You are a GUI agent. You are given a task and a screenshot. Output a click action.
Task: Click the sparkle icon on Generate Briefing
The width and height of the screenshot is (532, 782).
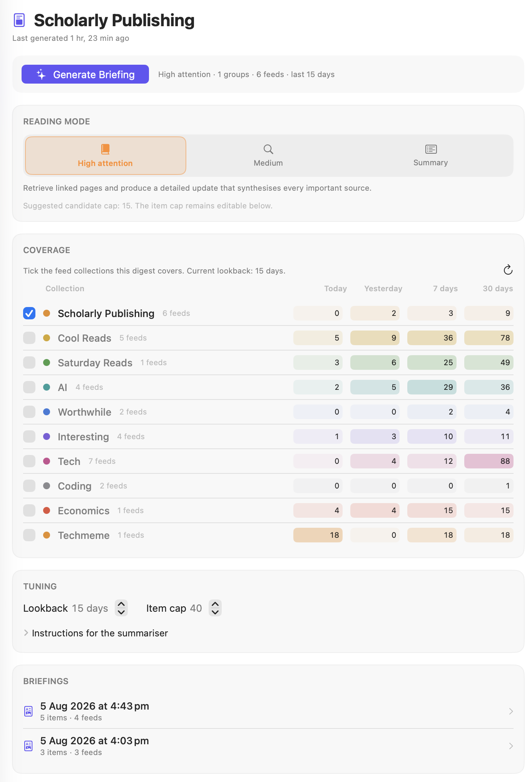pos(41,74)
